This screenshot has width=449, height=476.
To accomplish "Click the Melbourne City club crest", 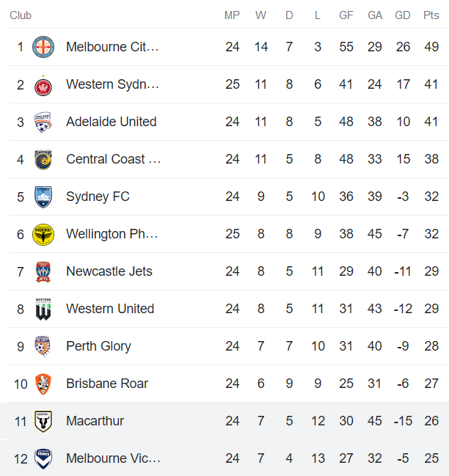I will click(43, 47).
